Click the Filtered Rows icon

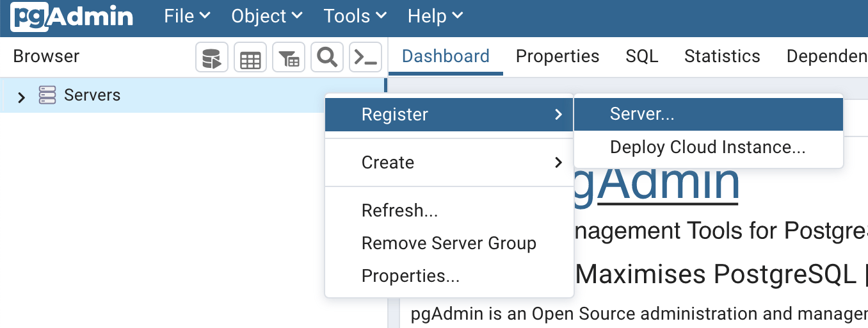click(x=289, y=58)
